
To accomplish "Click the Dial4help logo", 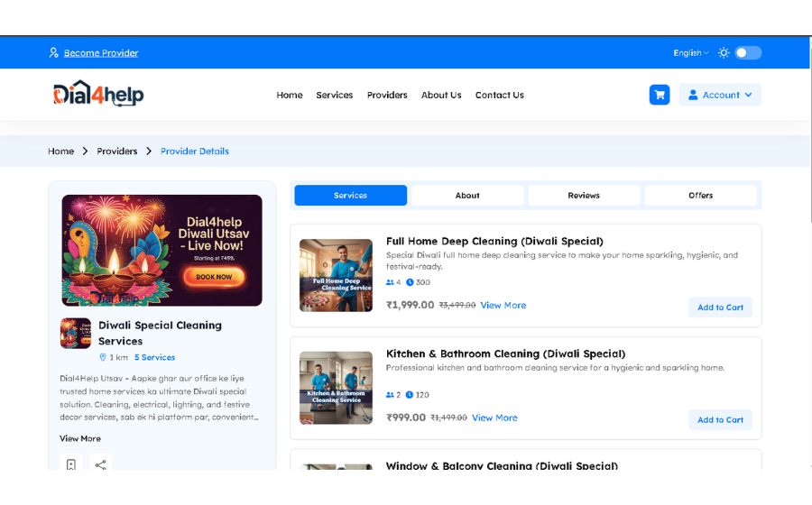I will click(98, 94).
